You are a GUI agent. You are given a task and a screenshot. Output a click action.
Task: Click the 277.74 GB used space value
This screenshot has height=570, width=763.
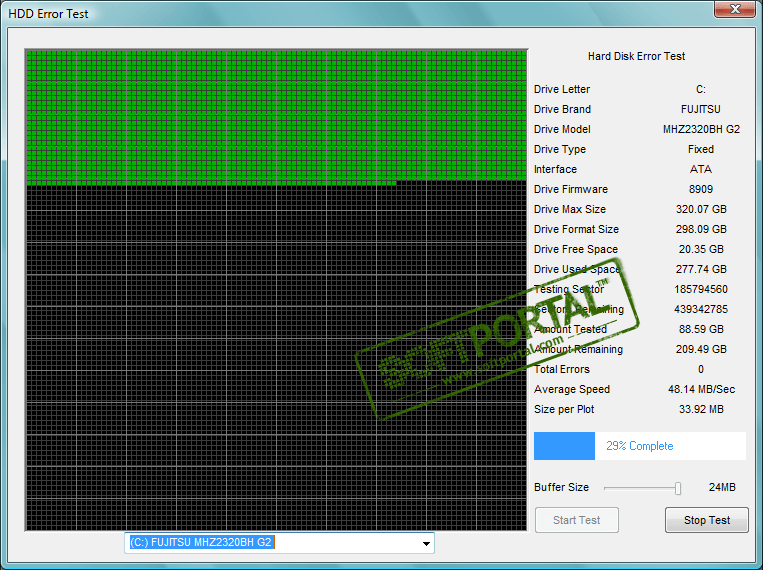(x=701, y=269)
